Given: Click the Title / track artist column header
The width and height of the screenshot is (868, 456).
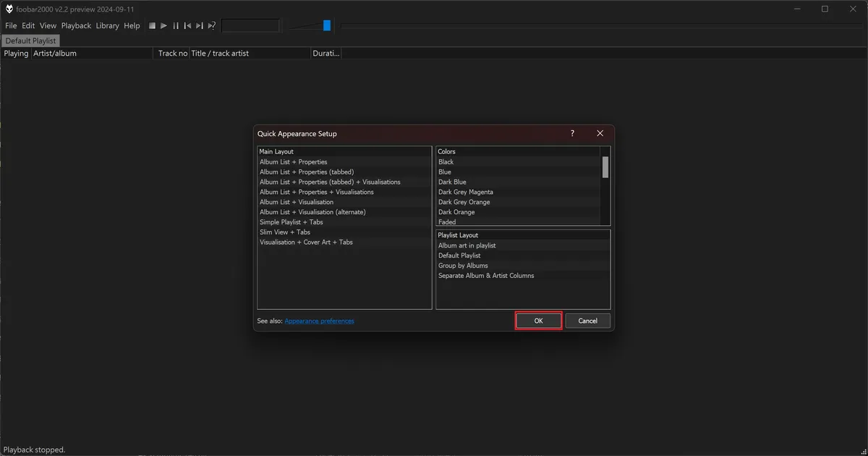Looking at the screenshot, I should pos(250,53).
